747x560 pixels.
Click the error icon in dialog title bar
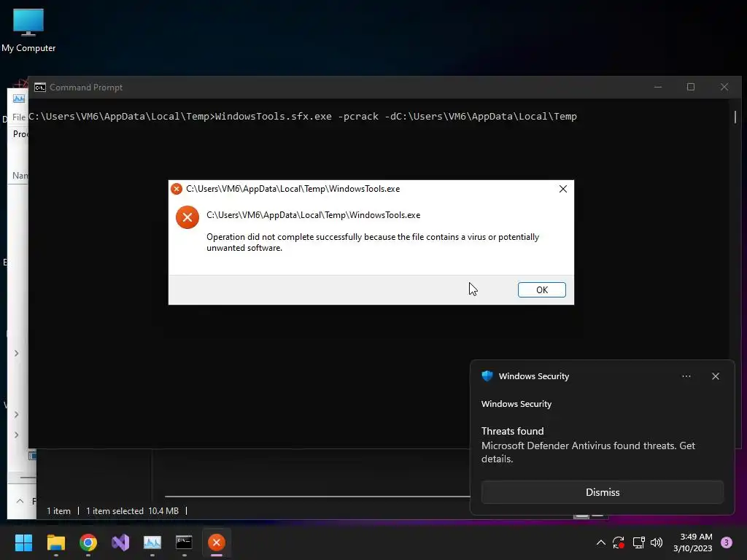coord(177,189)
